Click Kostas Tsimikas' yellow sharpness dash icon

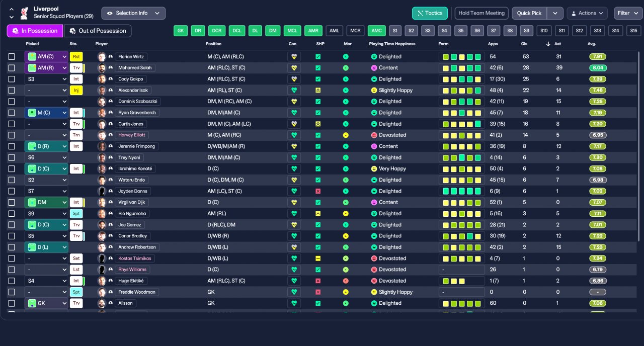tap(318, 258)
